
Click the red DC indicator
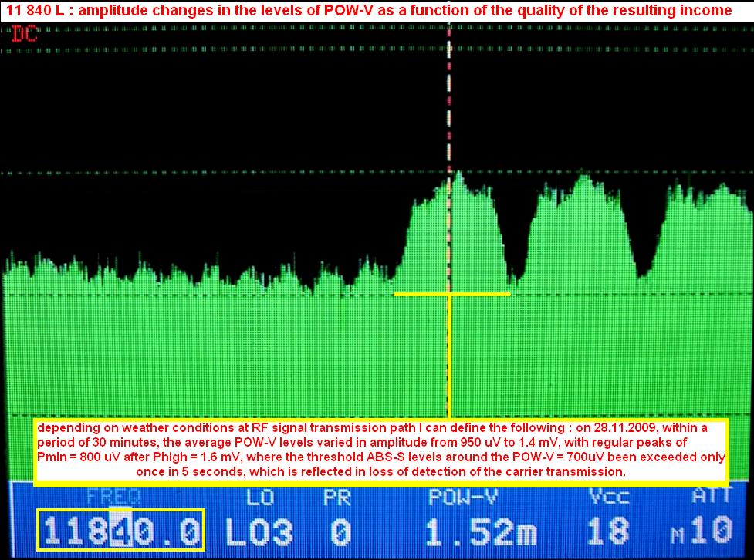tap(22, 32)
